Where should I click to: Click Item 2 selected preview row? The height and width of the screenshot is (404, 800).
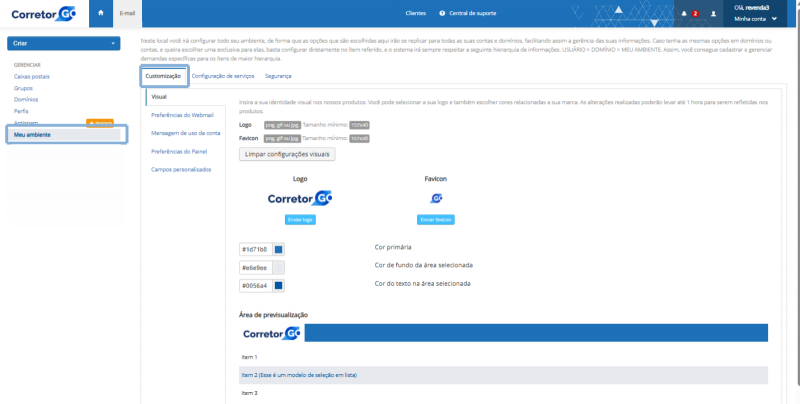point(504,375)
